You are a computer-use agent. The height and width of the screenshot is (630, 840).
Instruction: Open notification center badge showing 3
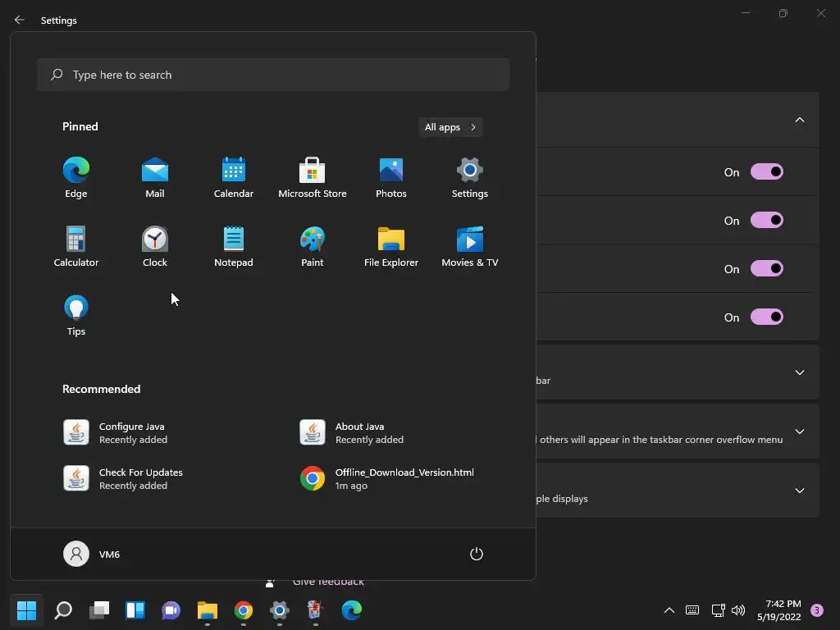(x=816, y=610)
